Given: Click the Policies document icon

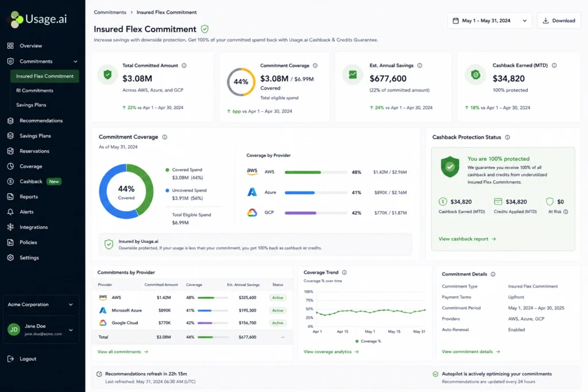Looking at the screenshot, I should (x=10, y=242).
